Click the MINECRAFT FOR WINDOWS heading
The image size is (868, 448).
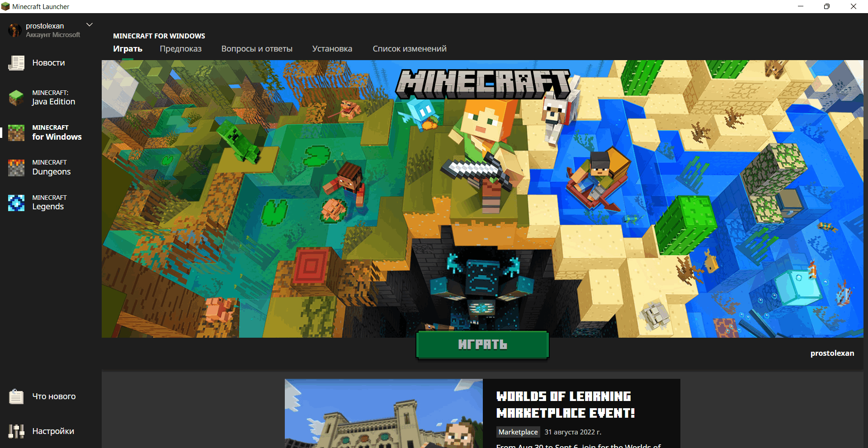tap(159, 36)
